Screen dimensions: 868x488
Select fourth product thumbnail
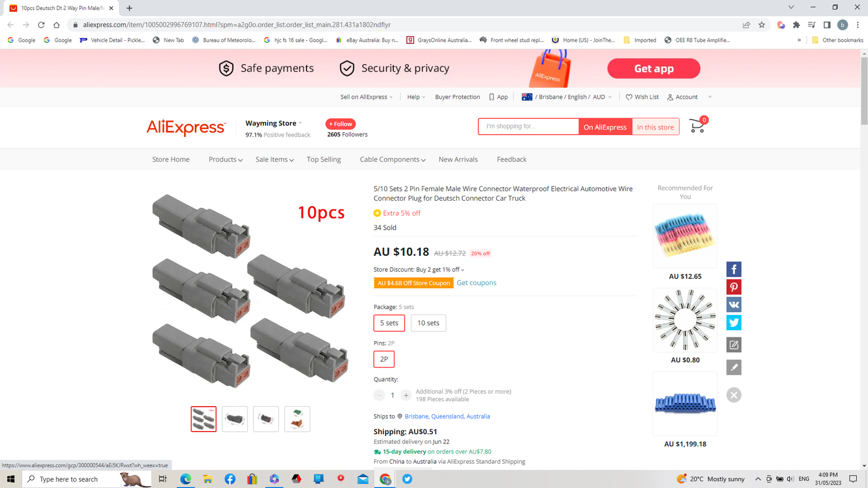(297, 419)
